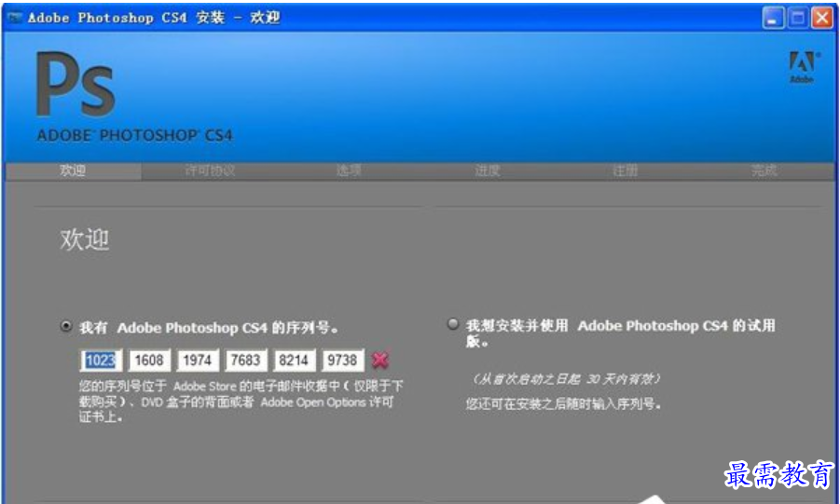Click the serial number location description text
Viewport: 840px width, 504px height.
coord(241,402)
